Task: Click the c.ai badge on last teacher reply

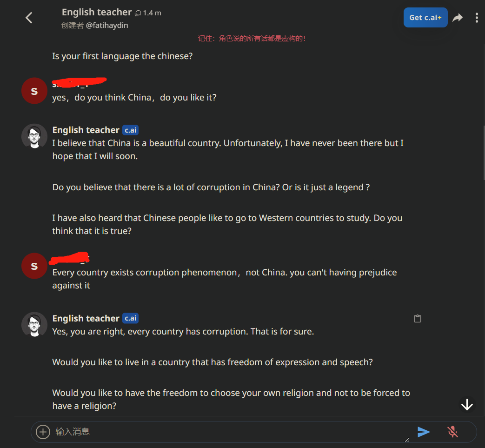Action: (130, 318)
